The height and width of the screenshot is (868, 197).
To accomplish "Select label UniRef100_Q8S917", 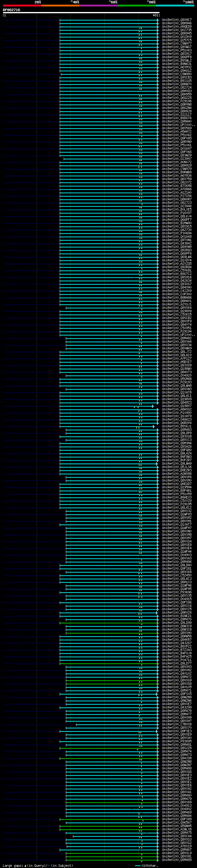I will pos(177,54).
